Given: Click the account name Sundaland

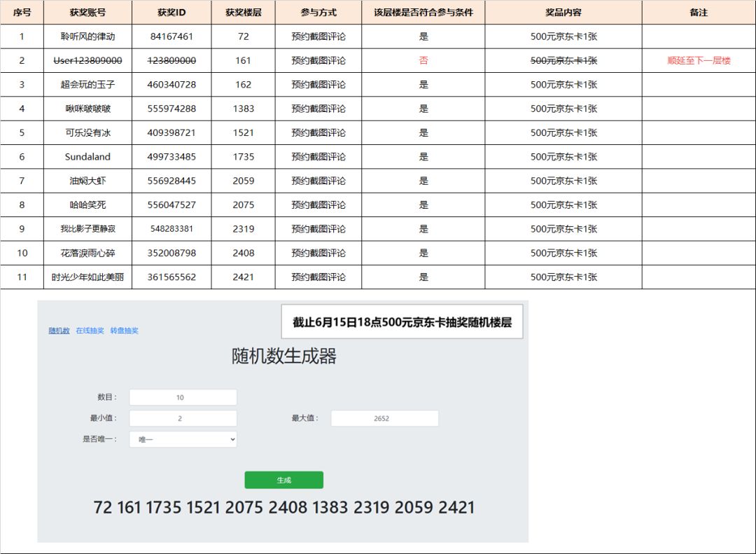Looking at the screenshot, I should click(87, 157).
